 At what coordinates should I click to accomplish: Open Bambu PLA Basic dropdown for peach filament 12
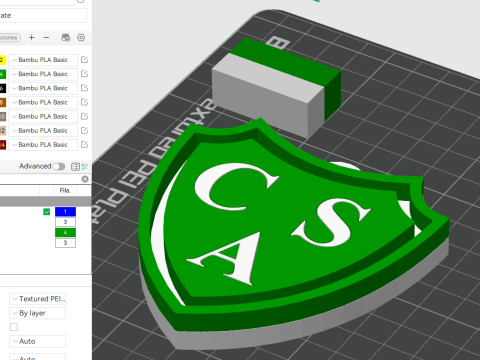(43, 130)
